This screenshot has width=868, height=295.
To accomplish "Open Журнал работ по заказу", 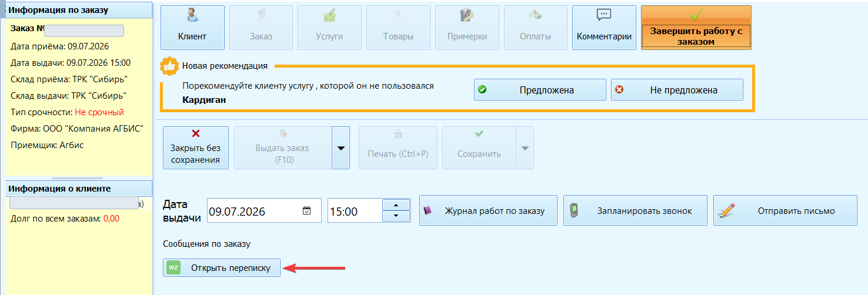I will coord(488,210).
